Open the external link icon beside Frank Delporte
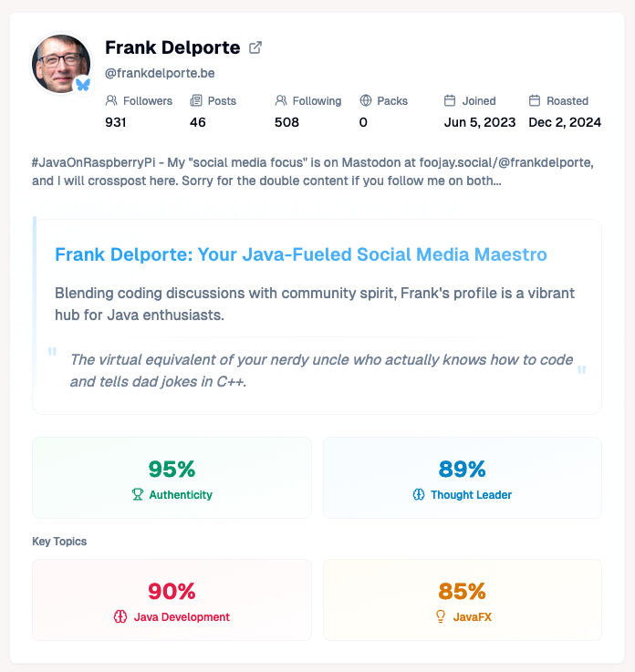 pos(255,47)
